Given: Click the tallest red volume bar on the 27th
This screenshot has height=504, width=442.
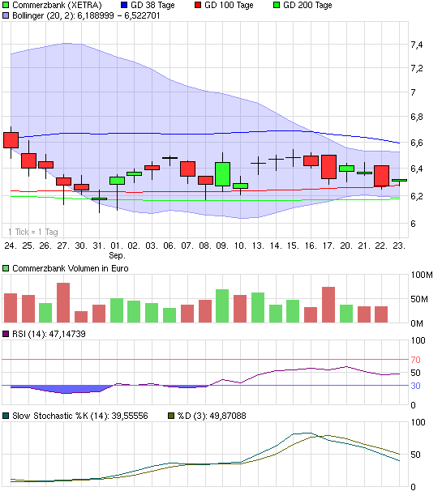Looking at the screenshot, I should pyautogui.click(x=63, y=303).
